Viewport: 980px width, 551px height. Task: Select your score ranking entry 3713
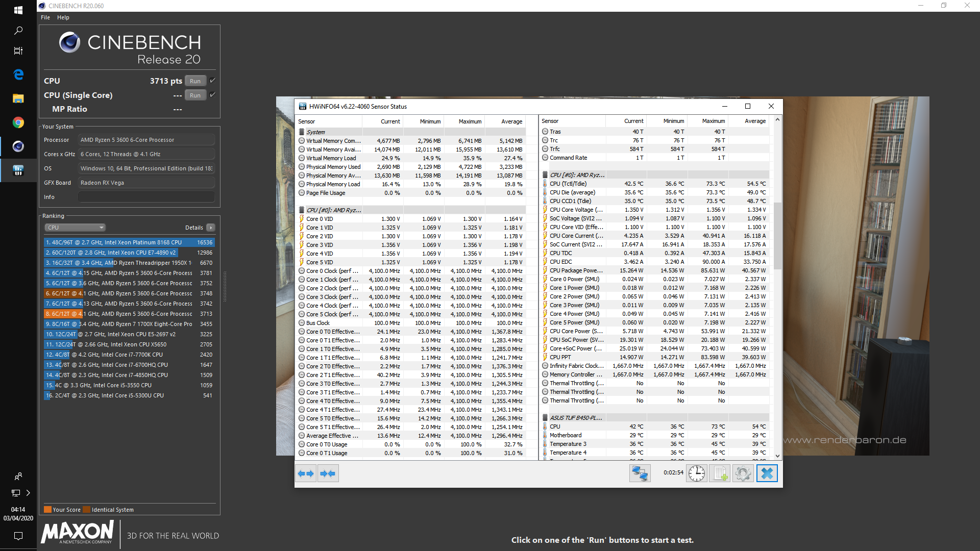(x=129, y=314)
